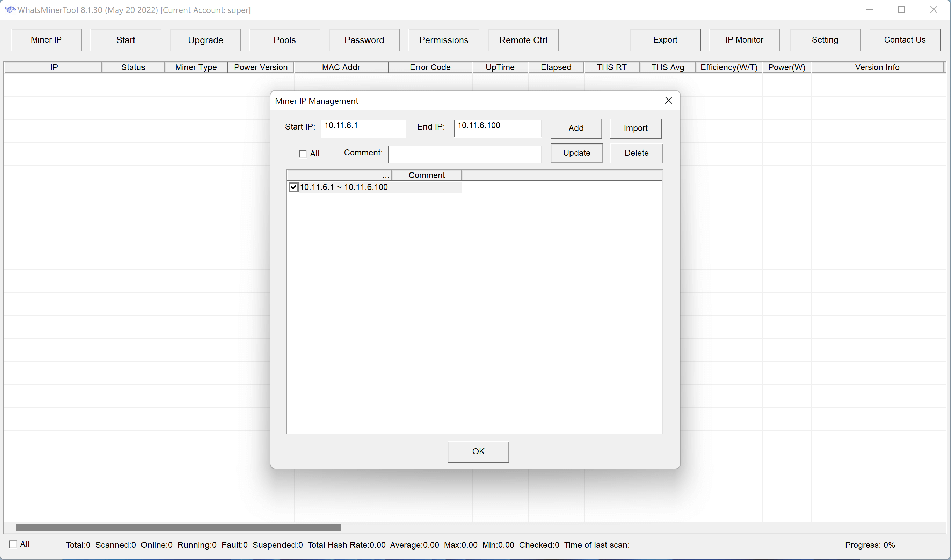This screenshot has width=951, height=560.
Task: Click the Add button to add IP range
Action: point(576,127)
